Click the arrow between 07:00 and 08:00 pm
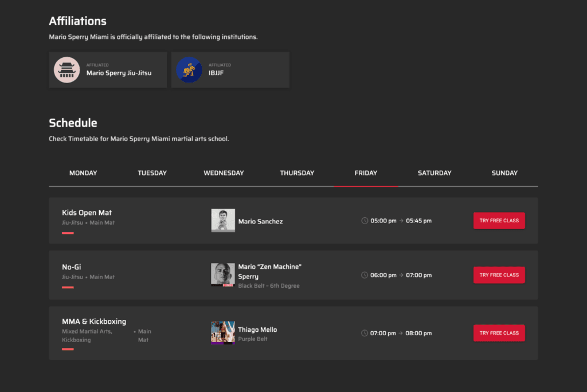Screen dimensions: 587x392 [400, 333]
